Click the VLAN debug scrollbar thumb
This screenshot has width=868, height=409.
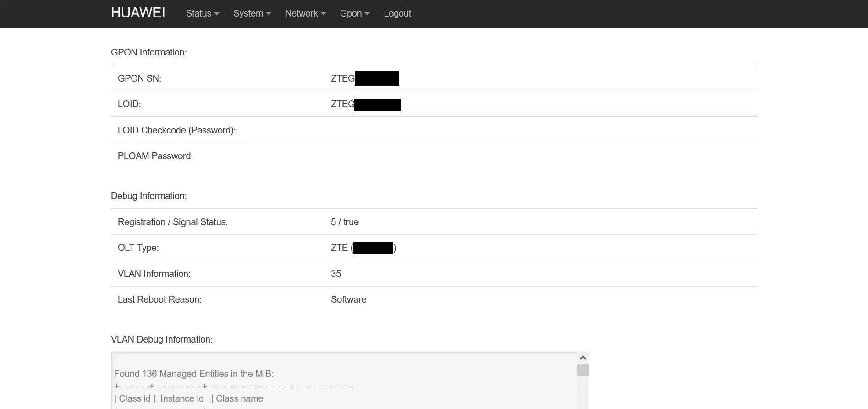[x=583, y=370]
